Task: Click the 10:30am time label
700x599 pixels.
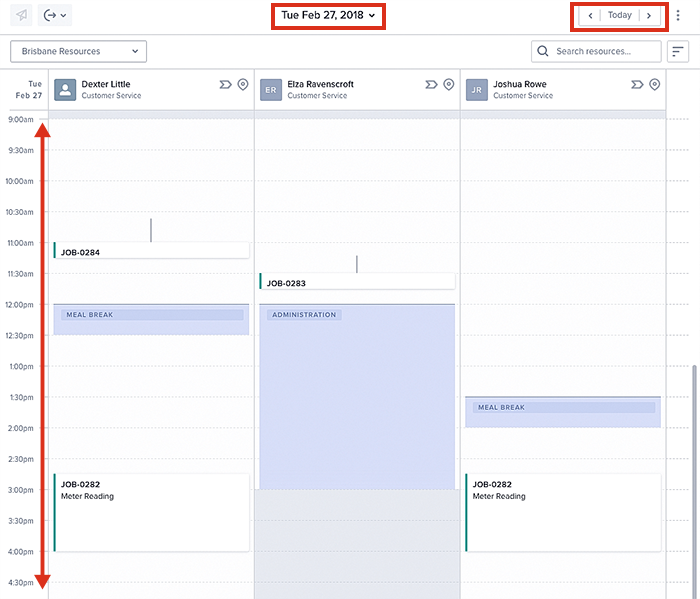Action: click(x=19, y=212)
